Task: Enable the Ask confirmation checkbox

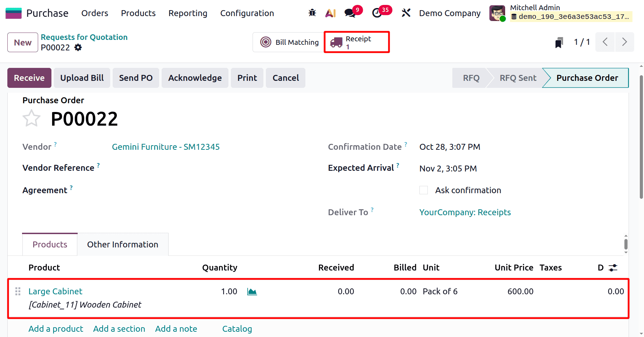Action: click(423, 190)
